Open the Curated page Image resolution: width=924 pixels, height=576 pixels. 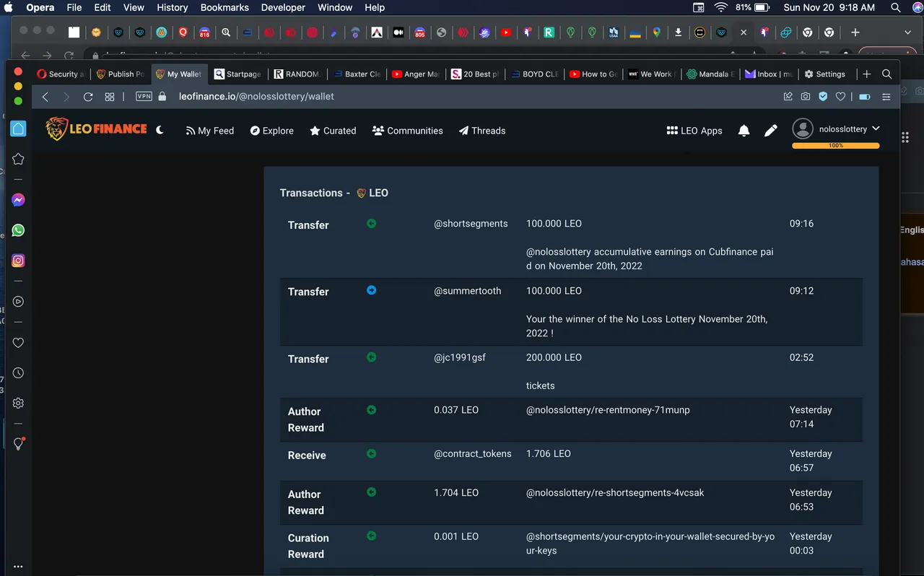333,131
